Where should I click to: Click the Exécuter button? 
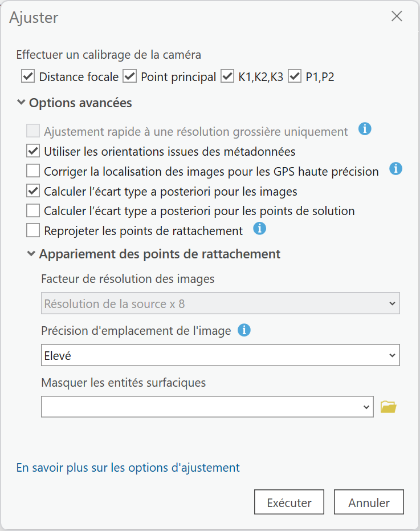(289, 502)
